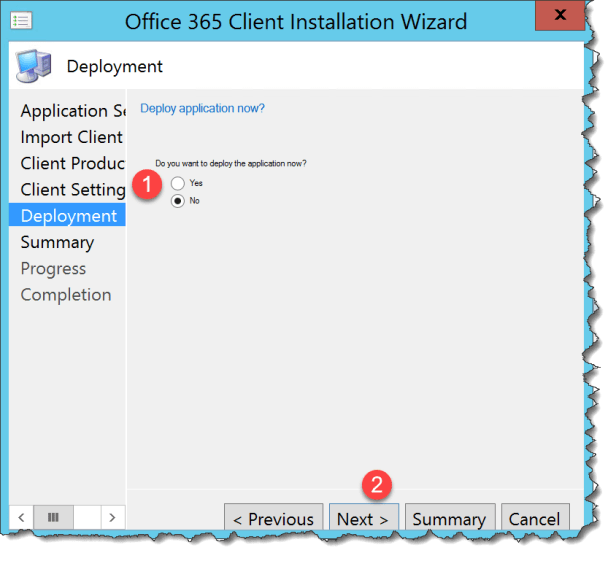The image size is (616, 561).
Task: Click the sidebar horizontal scrollbar thumb
Action: click(53, 517)
